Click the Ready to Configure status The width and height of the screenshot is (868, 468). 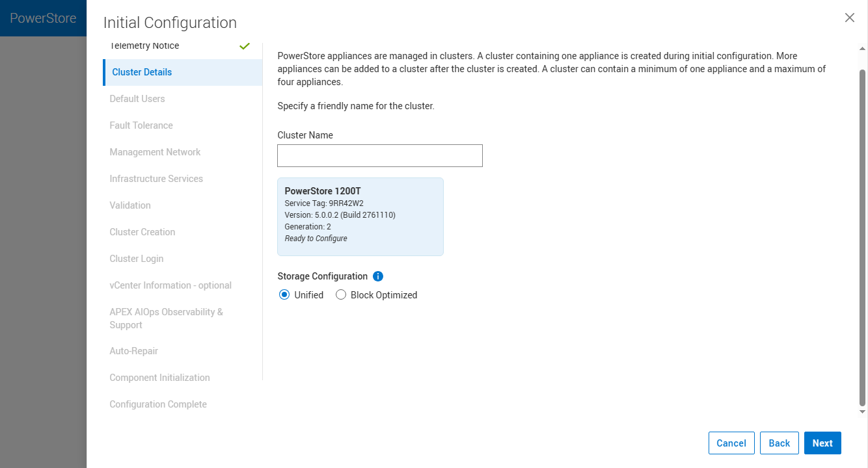point(316,239)
